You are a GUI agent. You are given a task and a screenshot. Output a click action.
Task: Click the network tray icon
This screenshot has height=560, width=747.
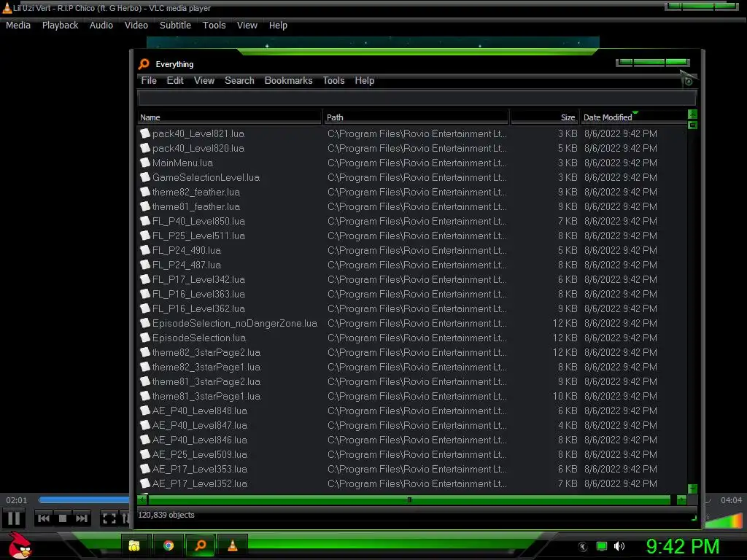point(602,546)
